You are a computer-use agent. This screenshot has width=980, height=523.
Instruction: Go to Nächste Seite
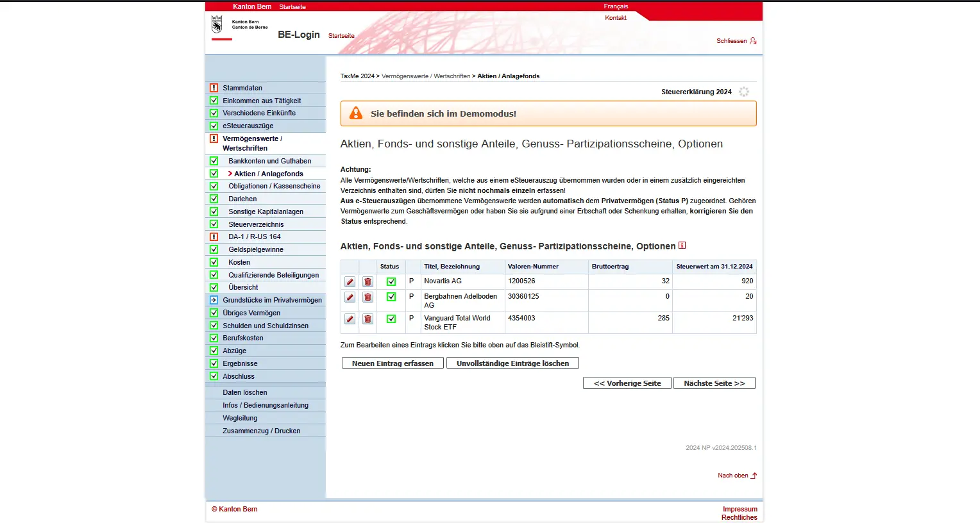click(x=714, y=383)
